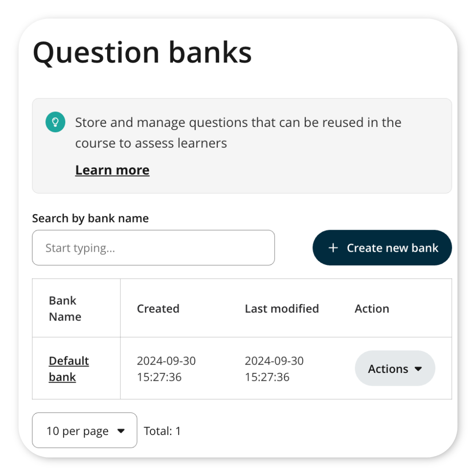Click the Search by bank name label
The image size is (476, 476).
pos(90,218)
